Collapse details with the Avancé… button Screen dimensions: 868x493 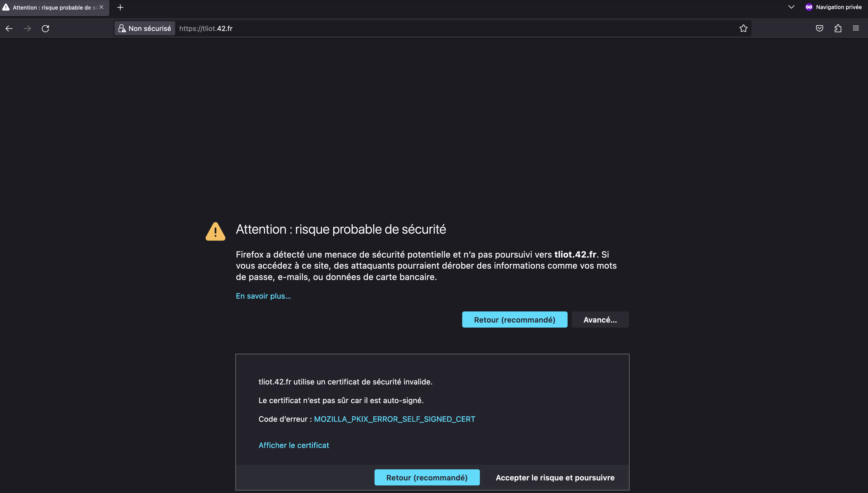pyautogui.click(x=600, y=320)
